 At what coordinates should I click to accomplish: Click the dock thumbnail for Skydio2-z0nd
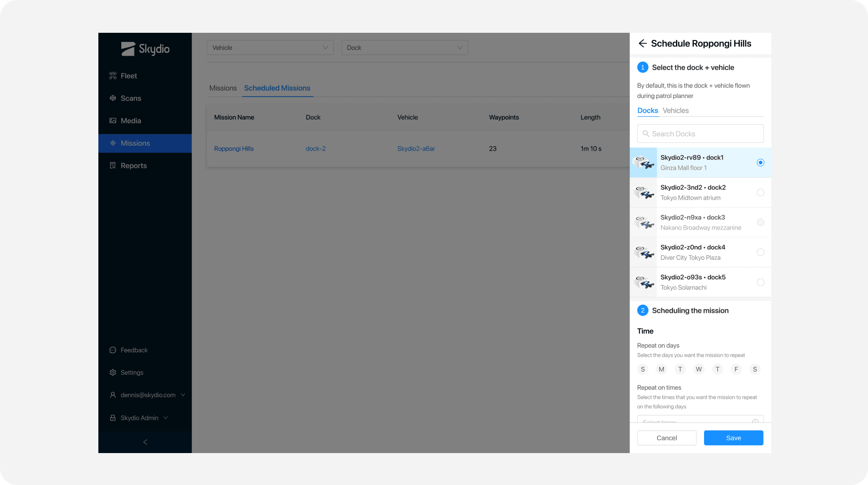click(643, 252)
